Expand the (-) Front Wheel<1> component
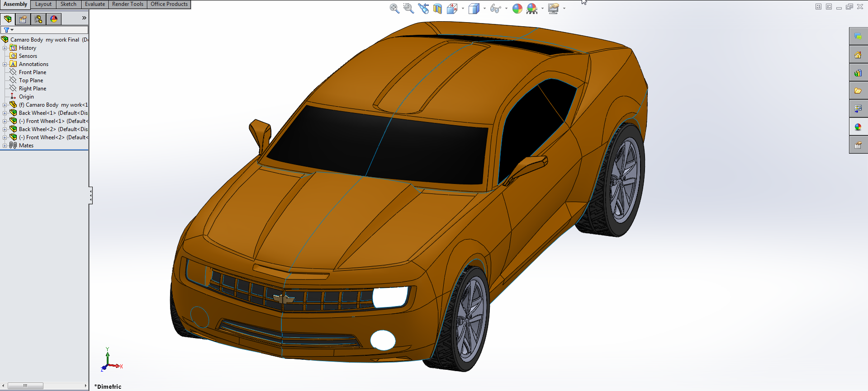 point(5,121)
